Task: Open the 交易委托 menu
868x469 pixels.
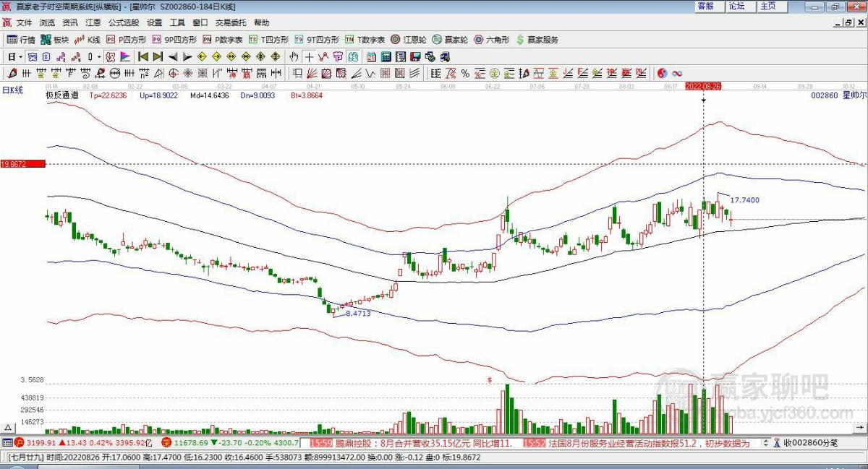Action: (x=231, y=23)
